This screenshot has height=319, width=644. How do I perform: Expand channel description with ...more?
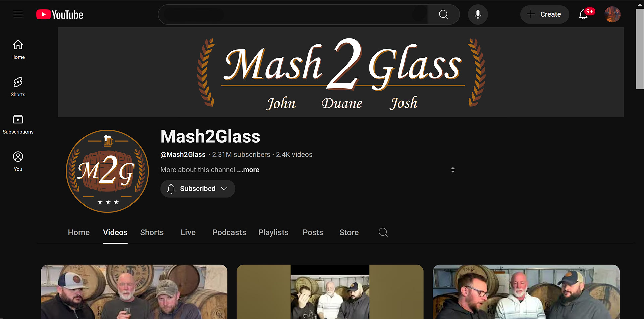[248, 170]
